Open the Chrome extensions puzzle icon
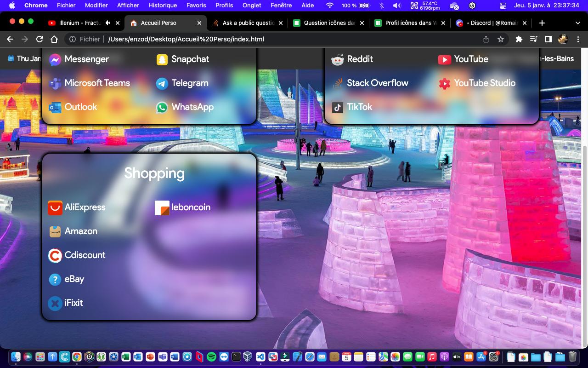 519,39
